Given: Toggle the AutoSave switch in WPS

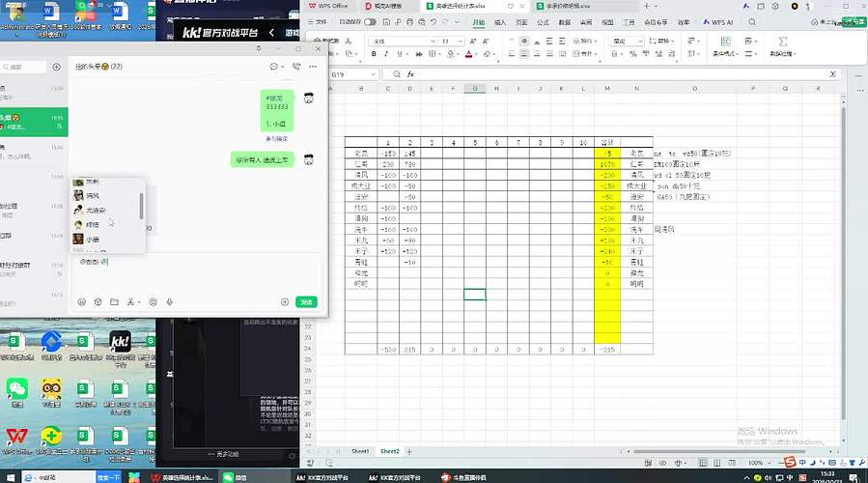Looking at the screenshot, I should (370, 22).
